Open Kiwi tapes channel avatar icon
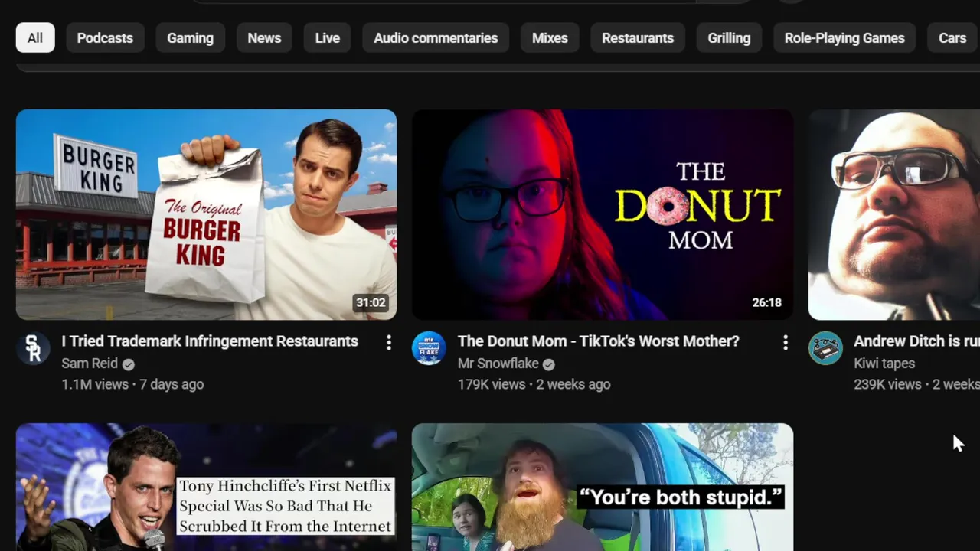 tap(825, 348)
